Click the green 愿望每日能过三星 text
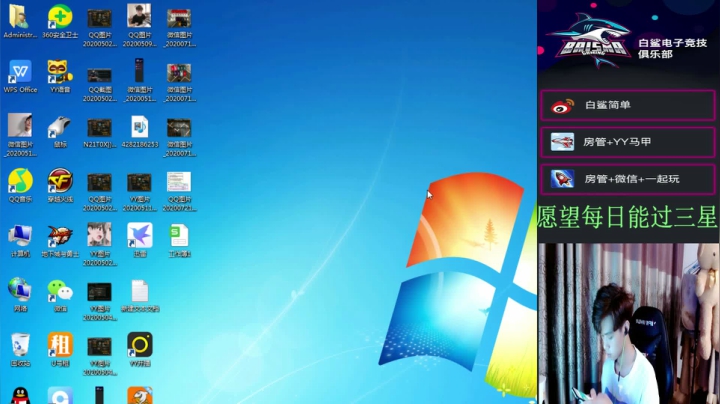This screenshot has height=404, width=720. (627, 217)
